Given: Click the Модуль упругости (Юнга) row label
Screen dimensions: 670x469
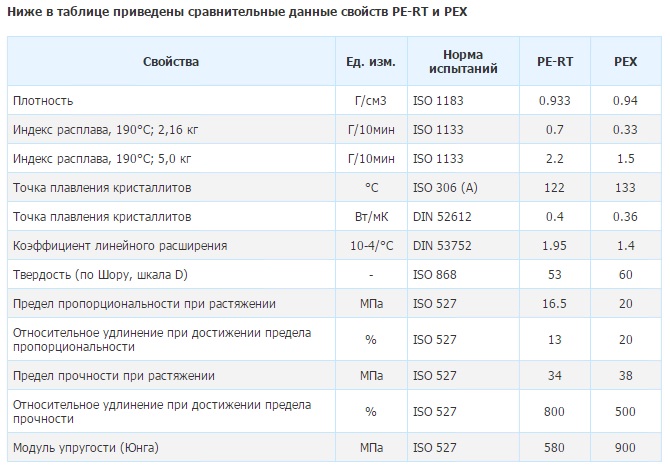Looking at the screenshot, I should point(86,447).
